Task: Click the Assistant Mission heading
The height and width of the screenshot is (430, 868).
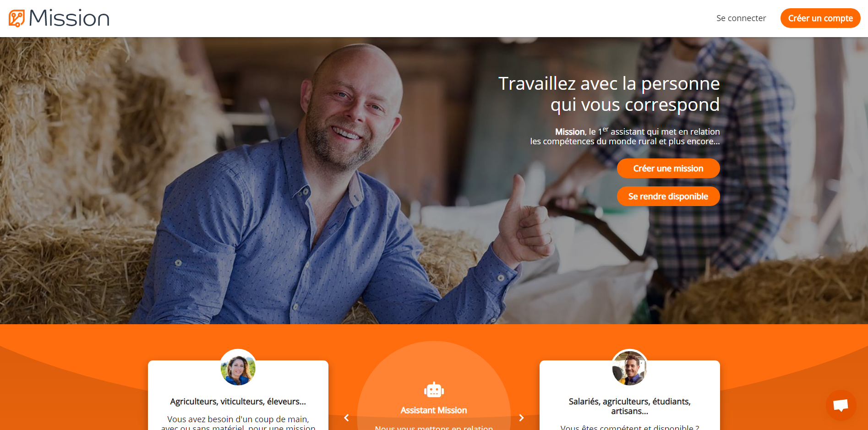Action: [434, 410]
